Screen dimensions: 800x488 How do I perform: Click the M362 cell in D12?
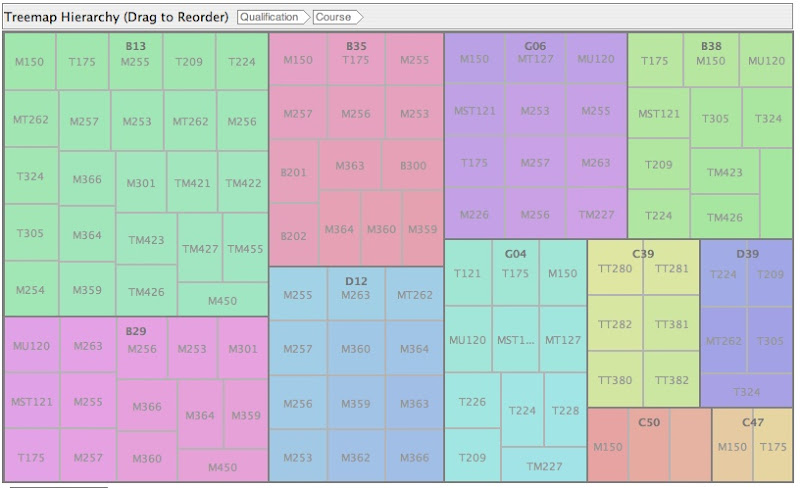(355, 458)
